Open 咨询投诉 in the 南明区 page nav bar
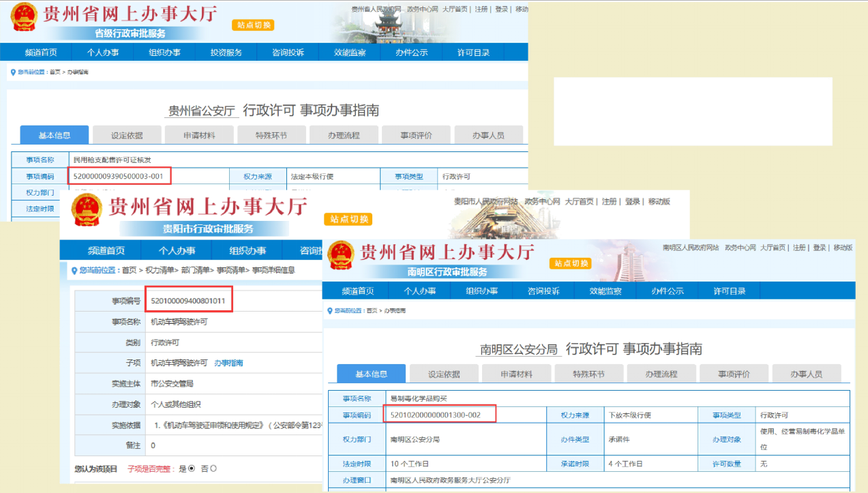The height and width of the screenshot is (493, 868). point(543,291)
